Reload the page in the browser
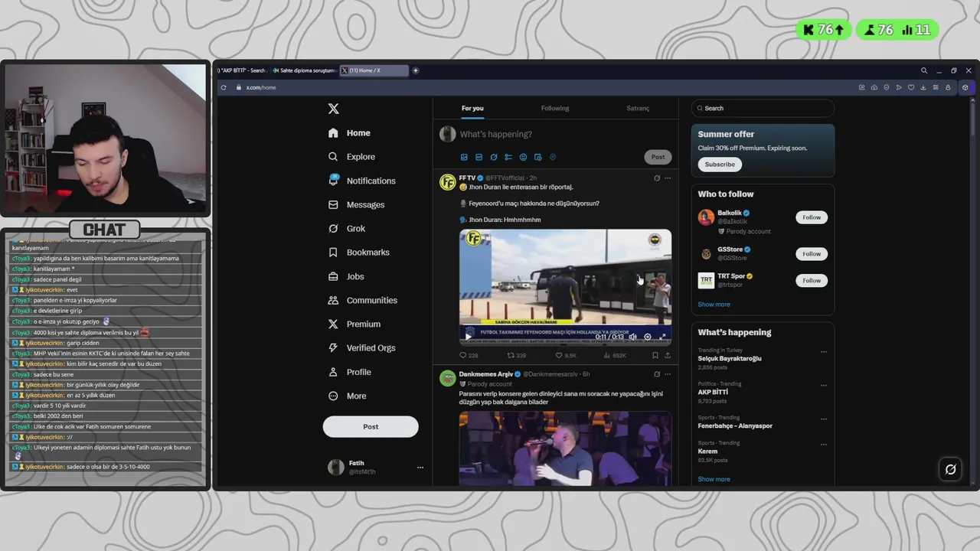 [224, 87]
